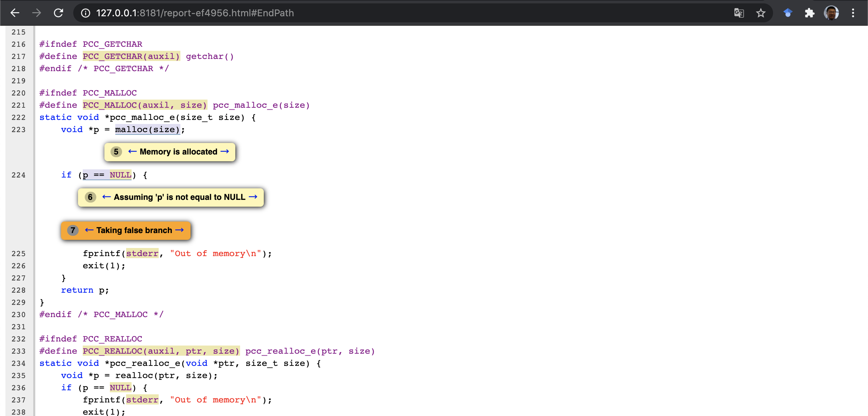The image size is (868, 416).
Task: Click the browser forward arrow
Action: pyautogui.click(x=37, y=13)
